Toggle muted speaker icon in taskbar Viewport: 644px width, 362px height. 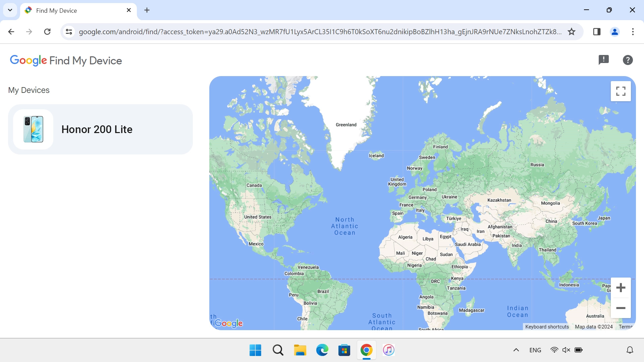click(x=566, y=350)
